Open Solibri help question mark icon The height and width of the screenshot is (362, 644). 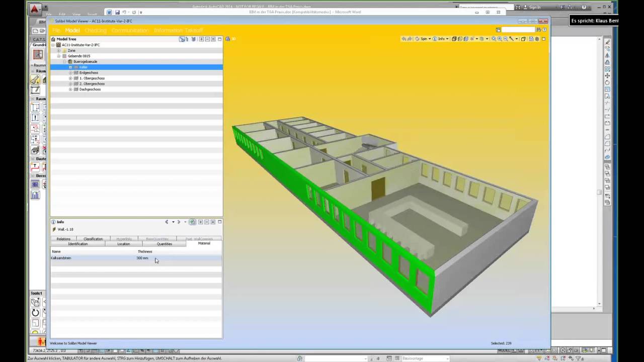click(544, 30)
